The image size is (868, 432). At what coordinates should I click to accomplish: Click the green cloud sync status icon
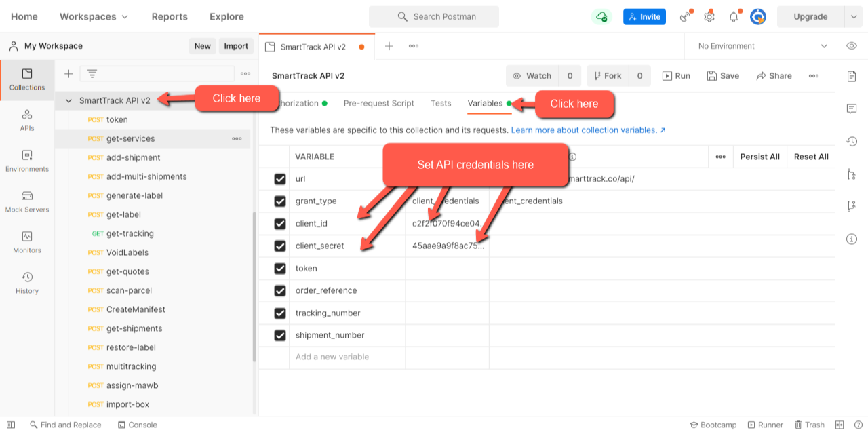tap(601, 16)
